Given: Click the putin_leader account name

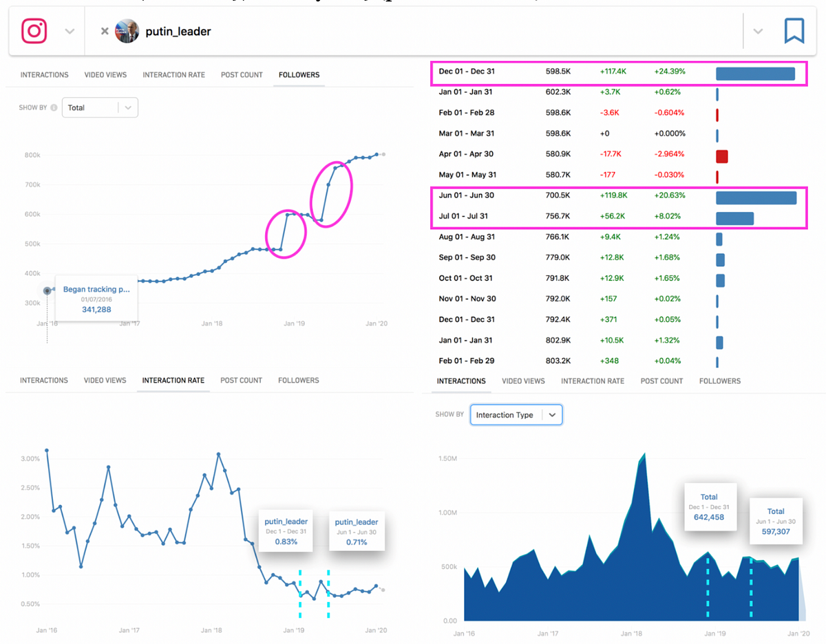Looking at the screenshot, I should pos(178,32).
